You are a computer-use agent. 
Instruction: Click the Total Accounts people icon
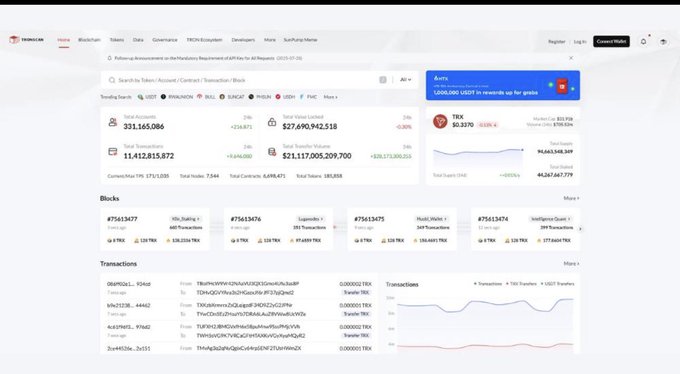pos(112,122)
